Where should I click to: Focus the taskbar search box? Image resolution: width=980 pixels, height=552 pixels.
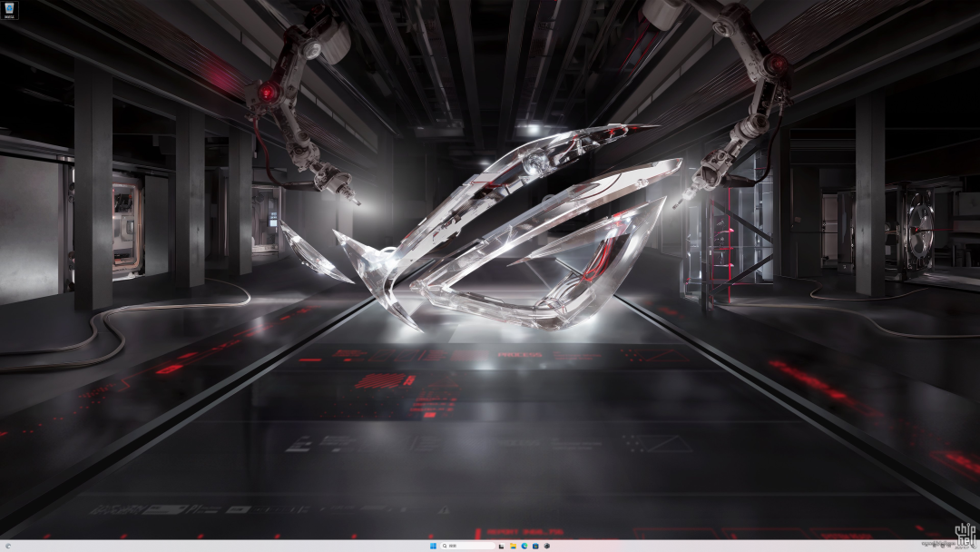coord(467,546)
